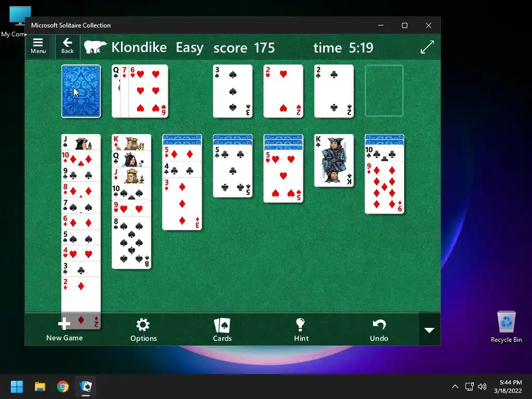Viewport: 532px width, 399px height.
Task: Select the 3 of diamonds tableau card
Action: tap(182, 204)
